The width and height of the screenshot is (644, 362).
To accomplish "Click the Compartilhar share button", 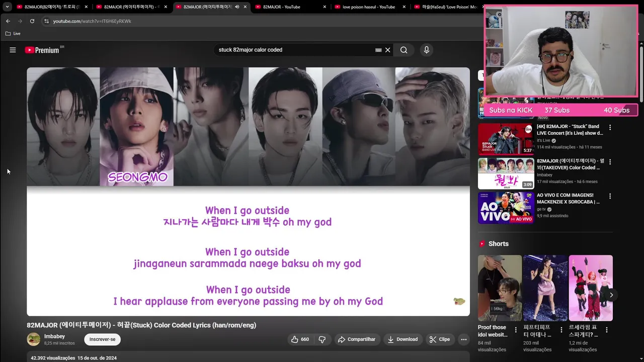I will [x=357, y=339].
